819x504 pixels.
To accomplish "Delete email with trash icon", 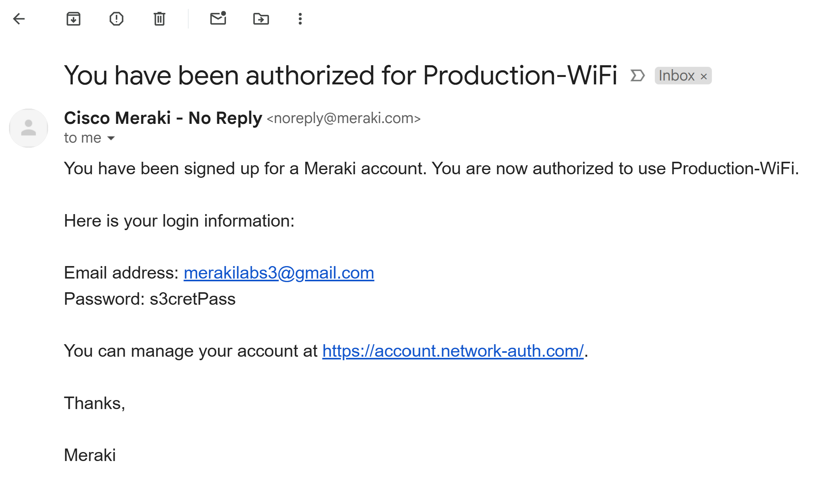I will tap(159, 19).
